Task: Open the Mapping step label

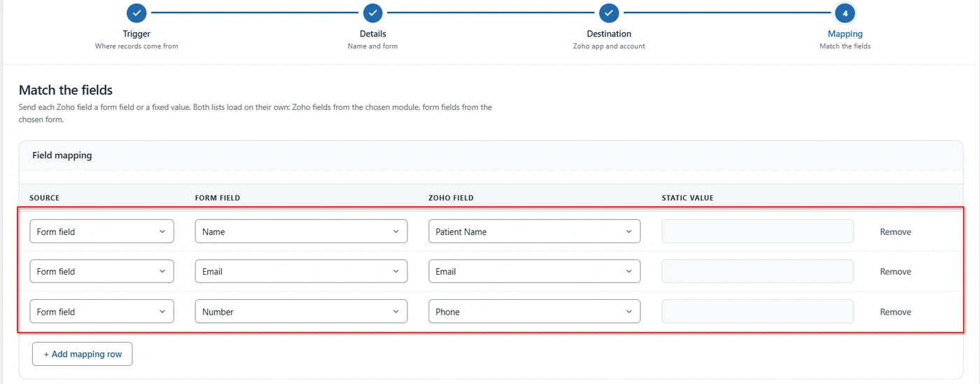Action: 845,34
